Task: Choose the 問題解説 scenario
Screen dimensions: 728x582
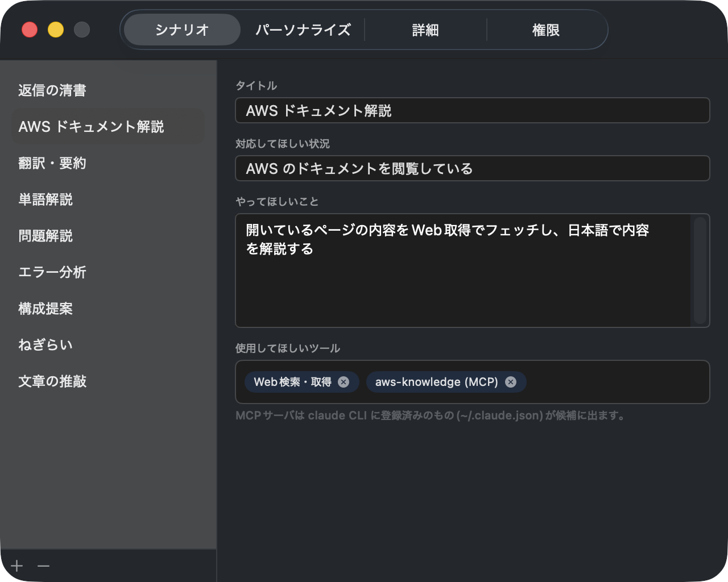Action: (x=108, y=236)
